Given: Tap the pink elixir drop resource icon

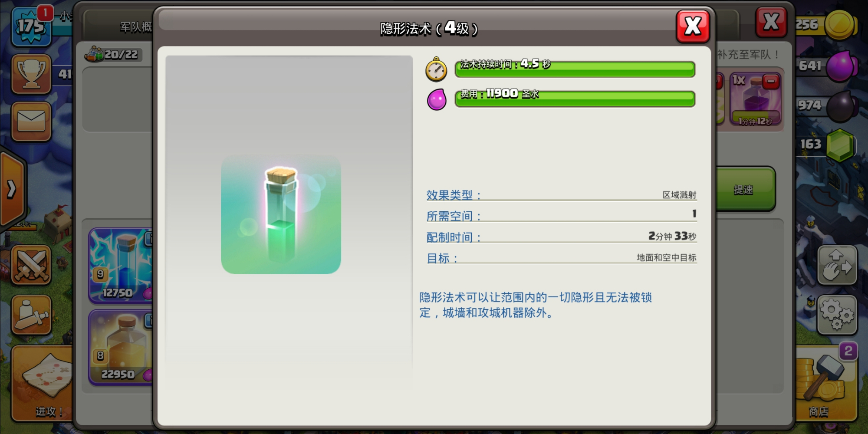Looking at the screenshot, I should [841, 66].
